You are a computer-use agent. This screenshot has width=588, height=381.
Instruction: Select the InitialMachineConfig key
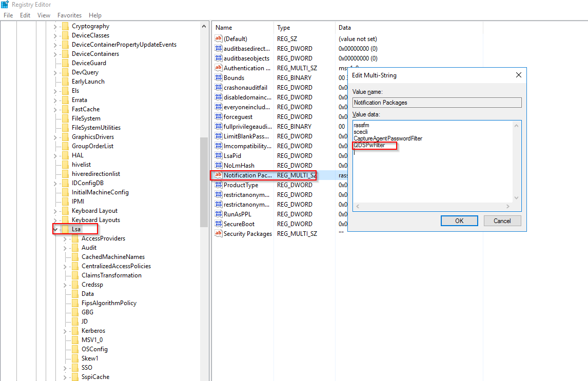pos(100,192)
